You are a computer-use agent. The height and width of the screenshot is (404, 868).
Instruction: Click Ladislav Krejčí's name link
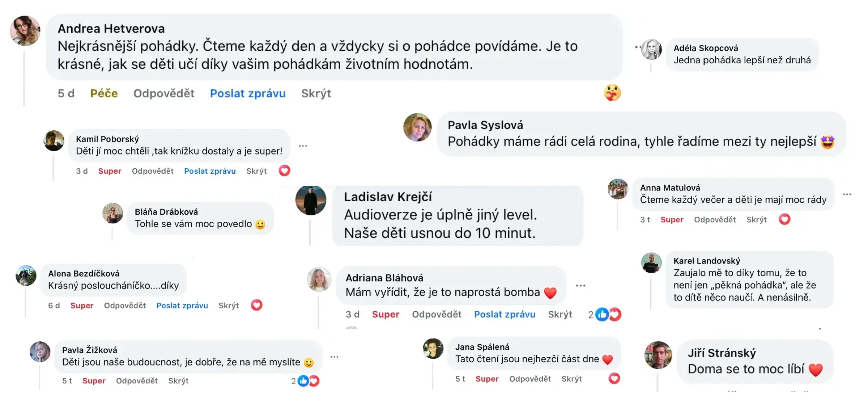[388, 197]
